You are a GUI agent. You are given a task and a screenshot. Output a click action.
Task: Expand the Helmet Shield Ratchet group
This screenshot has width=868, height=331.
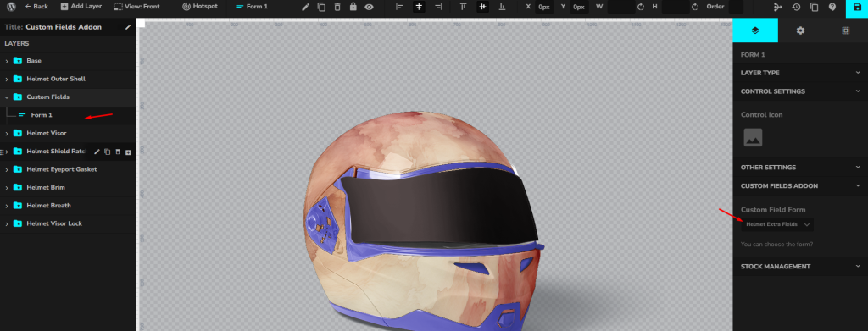click(7, 152)
